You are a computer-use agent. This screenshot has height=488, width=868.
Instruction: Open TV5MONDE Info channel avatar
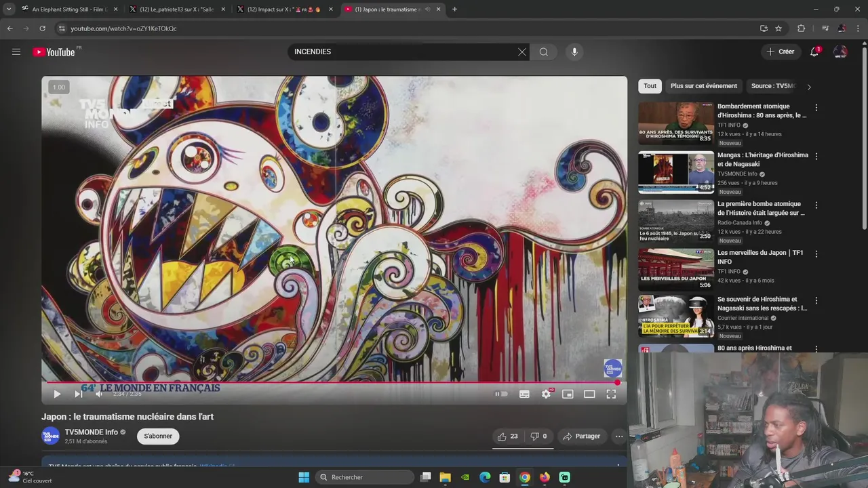pyautogui.click(x=50, y=436)
